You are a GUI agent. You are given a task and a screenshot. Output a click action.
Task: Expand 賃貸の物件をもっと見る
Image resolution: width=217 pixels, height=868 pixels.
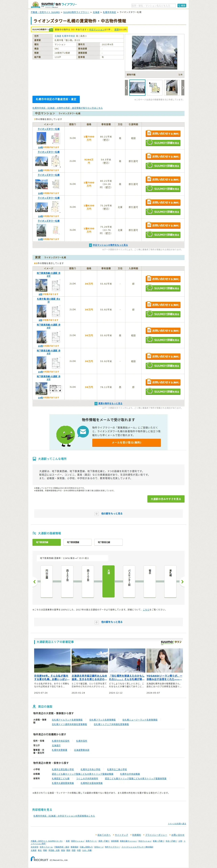point(110,403)
